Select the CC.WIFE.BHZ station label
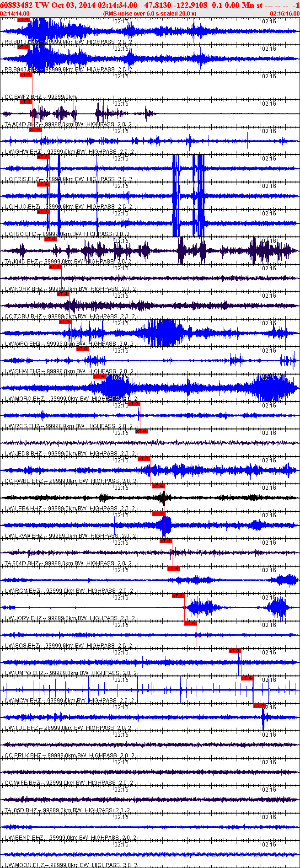This screenshot has width=300, height=868. [23, 783]
